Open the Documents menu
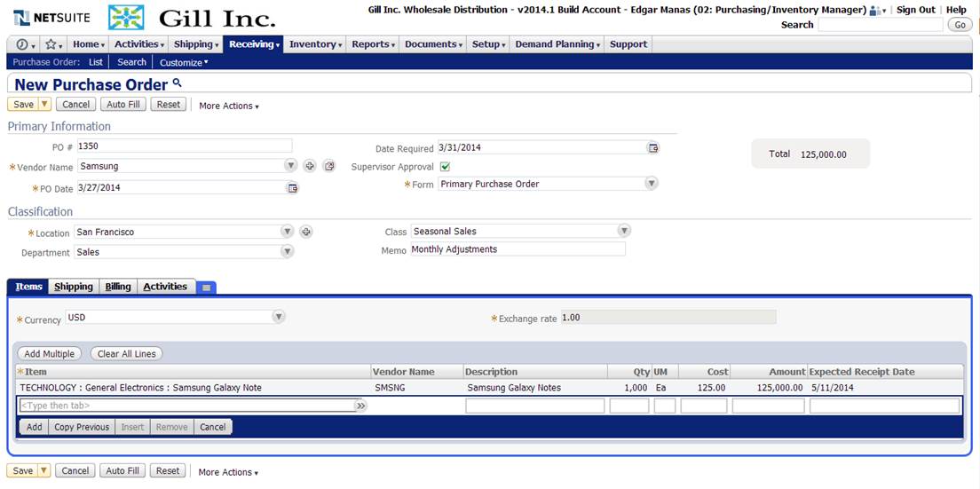The height and width of the screenshot is (489, 980). point(432,44)
